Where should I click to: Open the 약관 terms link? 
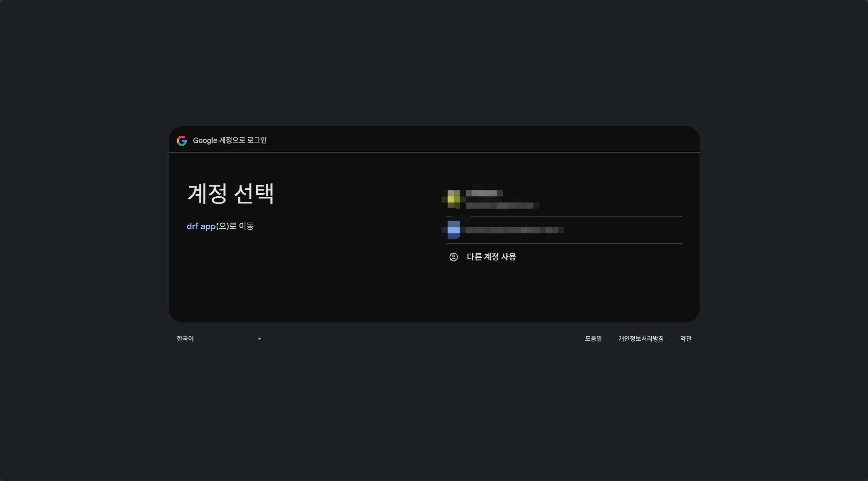pos(685,339)
